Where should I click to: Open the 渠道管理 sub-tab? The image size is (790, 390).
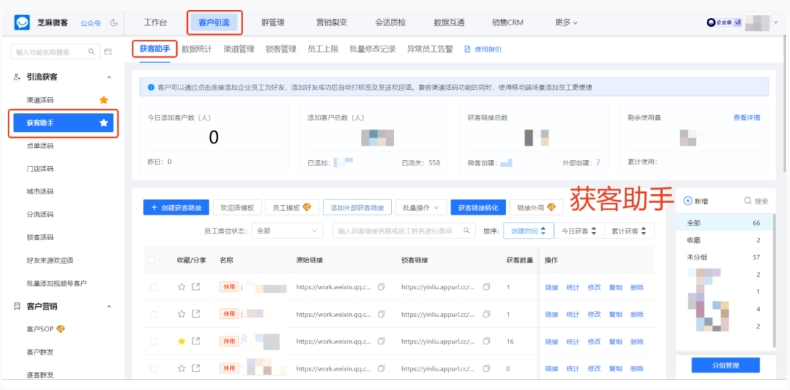(x=239, y=49)
